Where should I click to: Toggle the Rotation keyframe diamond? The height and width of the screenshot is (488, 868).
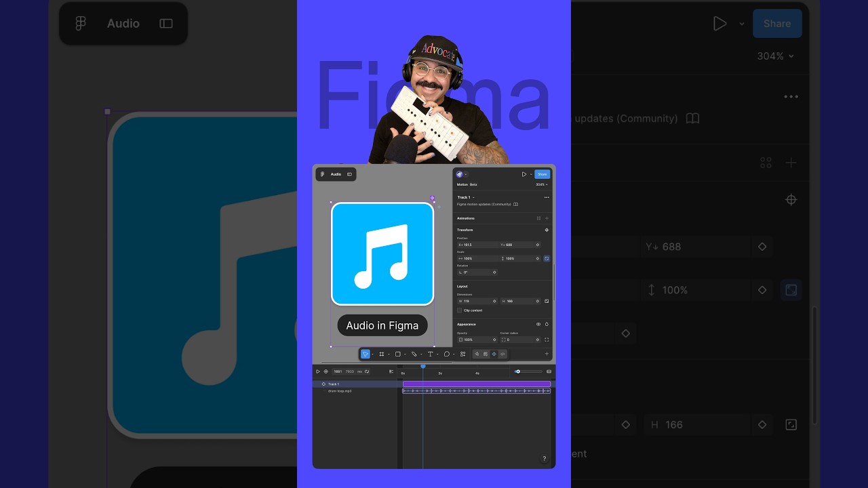tap(494, 272)
